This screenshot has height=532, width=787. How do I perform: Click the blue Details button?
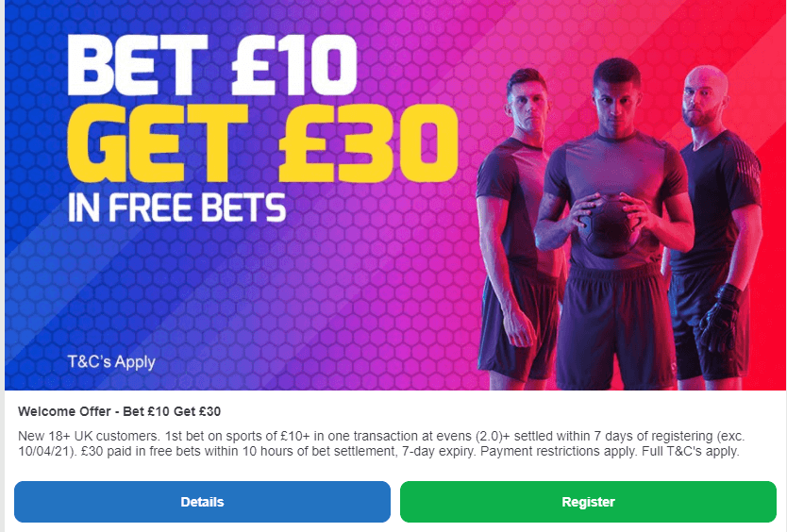(202, 502)
